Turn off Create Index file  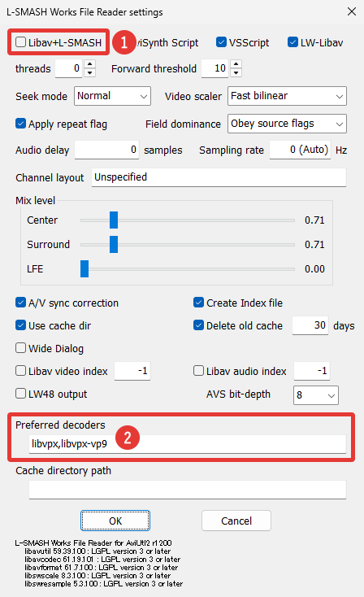198,303
